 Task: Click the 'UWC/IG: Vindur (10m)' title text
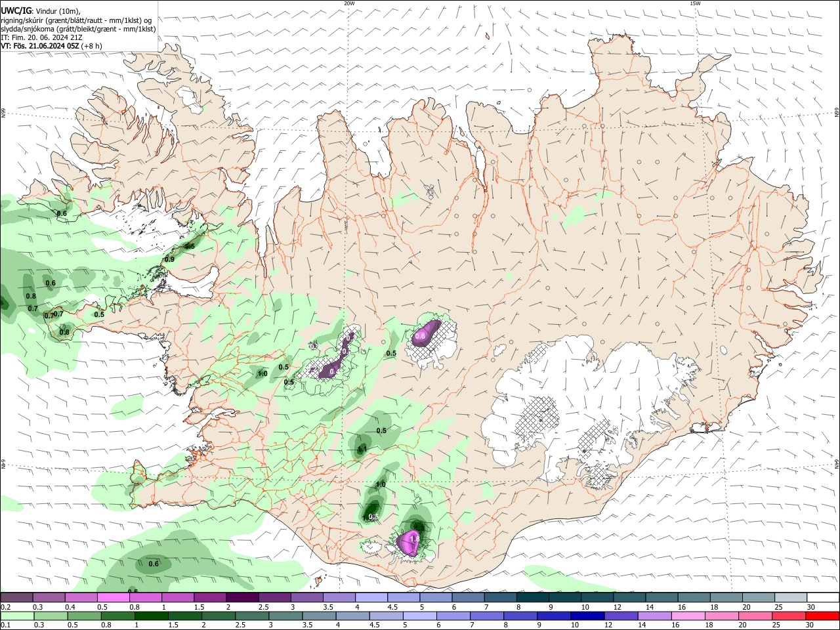tap(40, 10)
